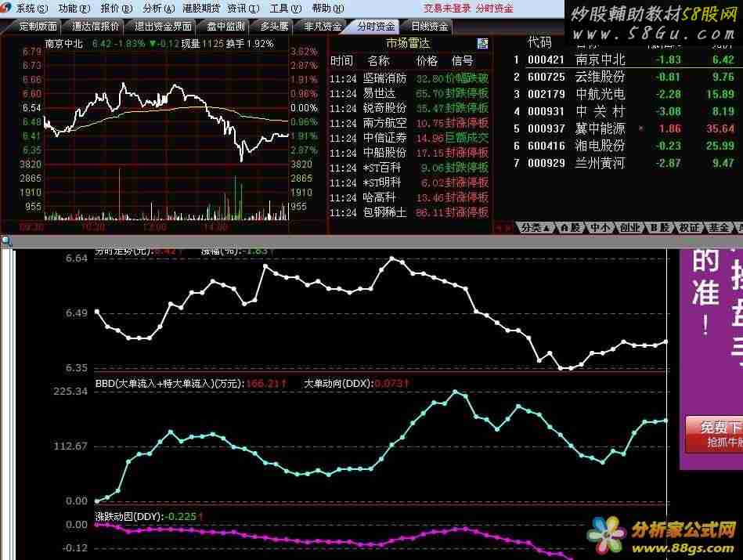Open the 帮助(H) menu
This screenshot has width=743, height=560.
328,9
